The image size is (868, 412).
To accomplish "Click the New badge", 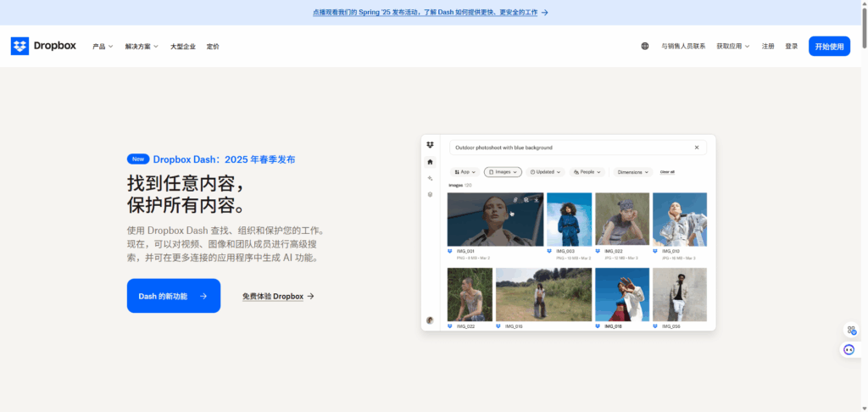I will tap(138, 159).
